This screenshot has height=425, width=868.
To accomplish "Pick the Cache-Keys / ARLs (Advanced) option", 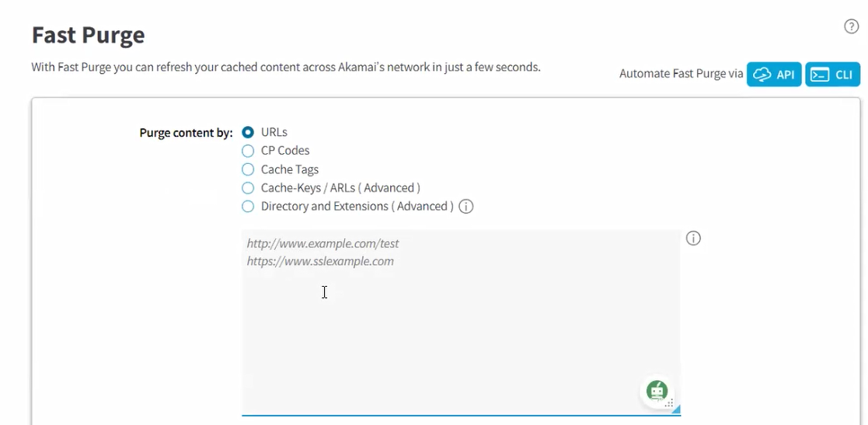I will pos(248,188).
